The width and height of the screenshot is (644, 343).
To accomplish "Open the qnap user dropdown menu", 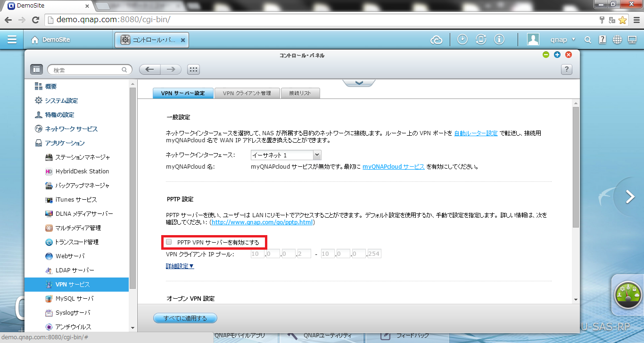I will [563, 40].
